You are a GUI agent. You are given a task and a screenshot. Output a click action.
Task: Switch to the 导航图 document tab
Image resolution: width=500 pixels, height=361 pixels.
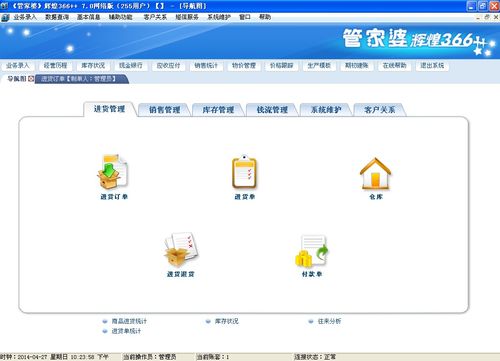pyautogui.click(x=17, y=79)
